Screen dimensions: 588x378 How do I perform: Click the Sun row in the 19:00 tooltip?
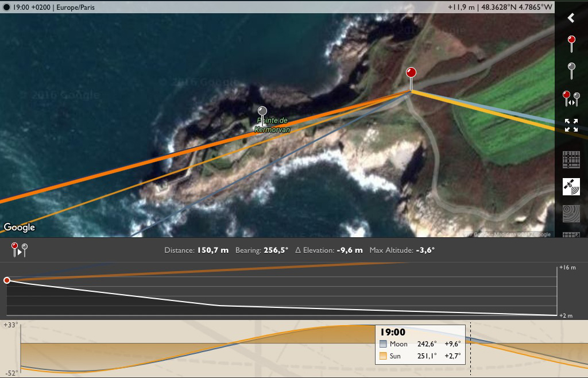click(x=420, y=356)
